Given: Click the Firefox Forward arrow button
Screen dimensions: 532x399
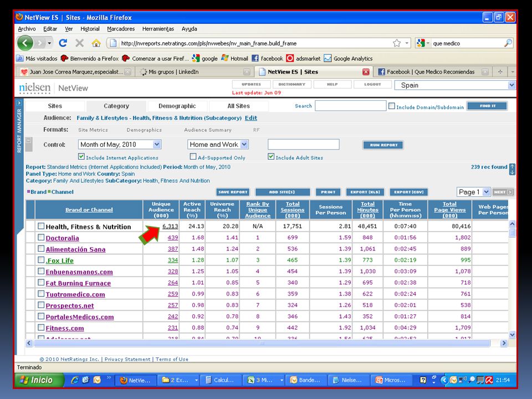Looking at the screenshot, I should coord(40,43).
